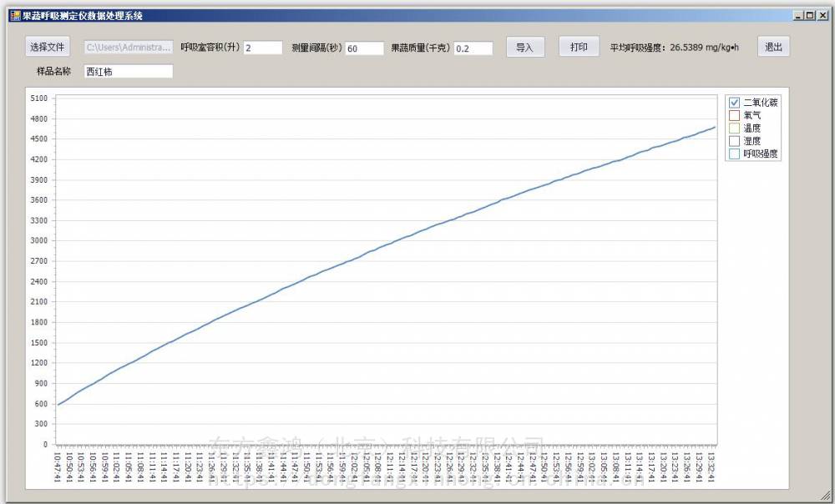The height and width of the screenshot is (504, 835).
Task: Maximize the data processing window
Action: [809, 16]
